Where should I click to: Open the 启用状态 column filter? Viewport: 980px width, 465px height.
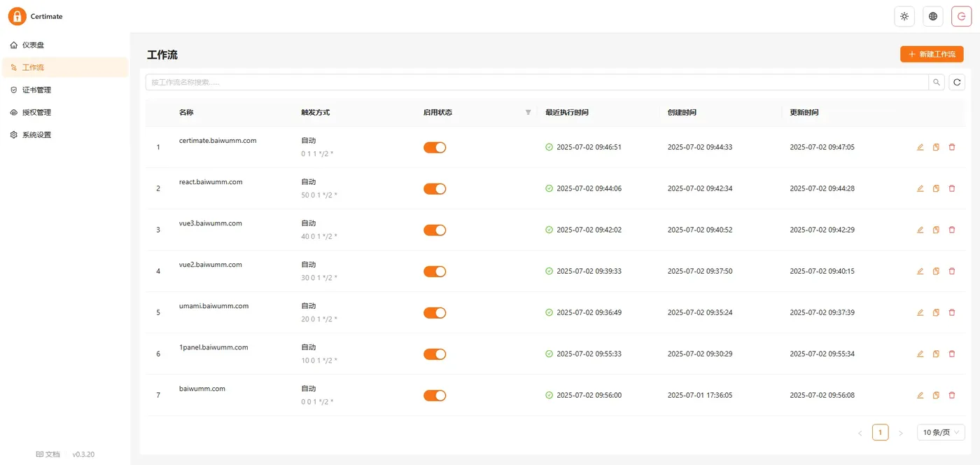click(528, 112)
